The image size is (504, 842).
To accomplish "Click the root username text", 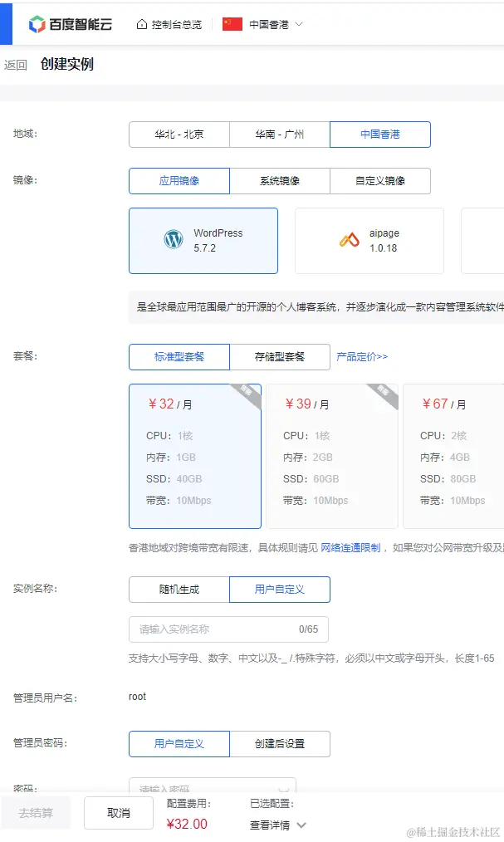I will (137, 697).
